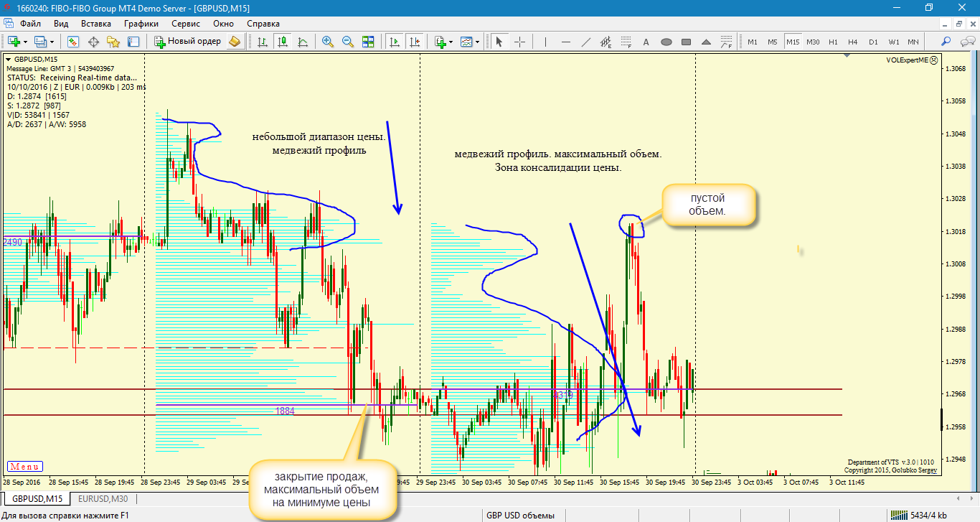Switch timeframe to M30
Image resolution: width=980 pixels, height=522 pixels.
(813, 42)
